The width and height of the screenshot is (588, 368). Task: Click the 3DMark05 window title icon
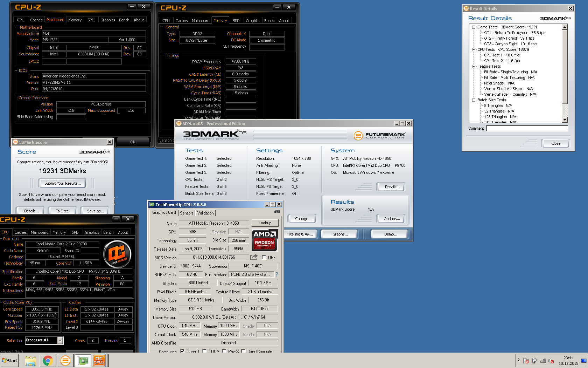[x=179, y=123]
